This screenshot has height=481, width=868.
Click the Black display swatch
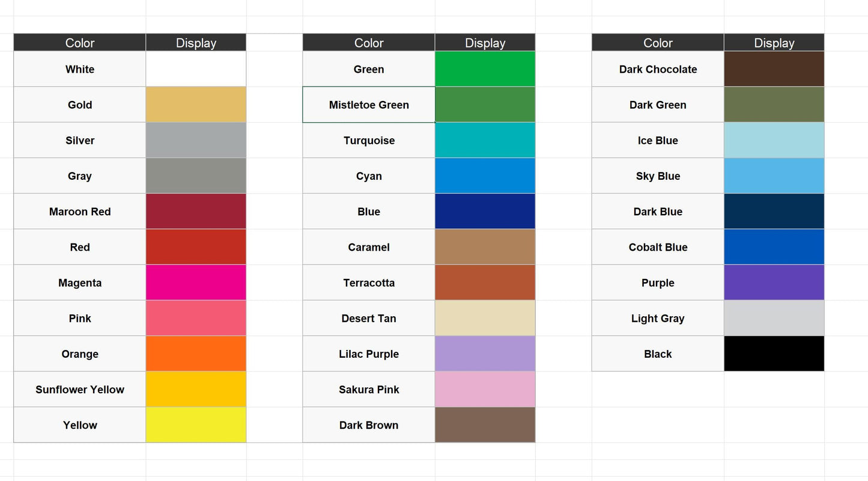tap(774, 354)
